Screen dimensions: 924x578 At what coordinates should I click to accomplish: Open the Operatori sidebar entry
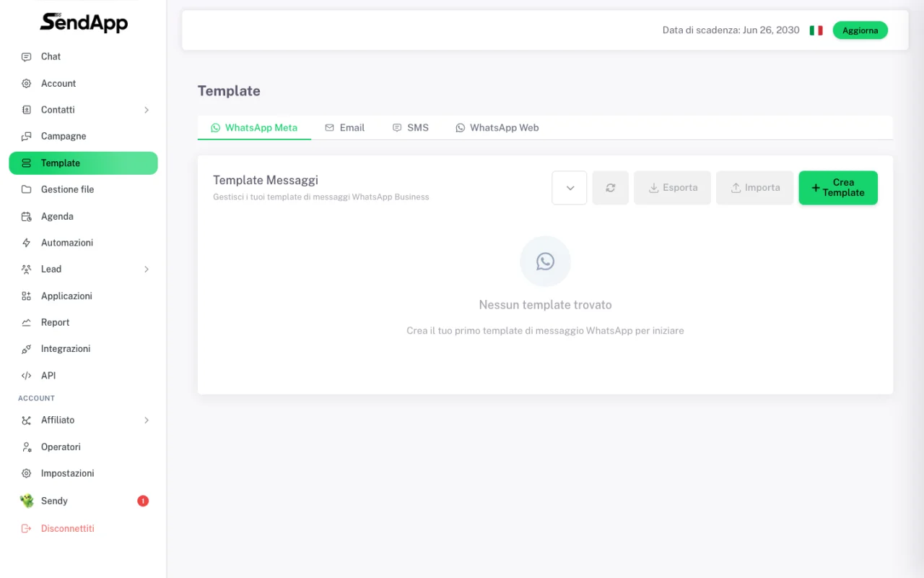point(83,447)
